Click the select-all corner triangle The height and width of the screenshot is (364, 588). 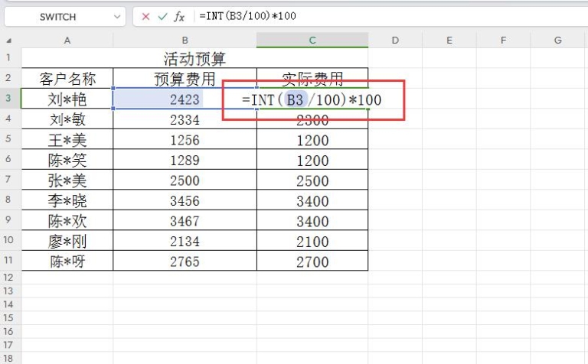coord(9,41)
